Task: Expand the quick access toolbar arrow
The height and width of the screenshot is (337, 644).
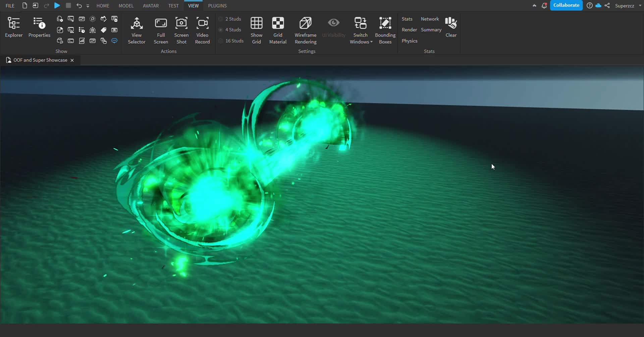Action: [88, 6]
